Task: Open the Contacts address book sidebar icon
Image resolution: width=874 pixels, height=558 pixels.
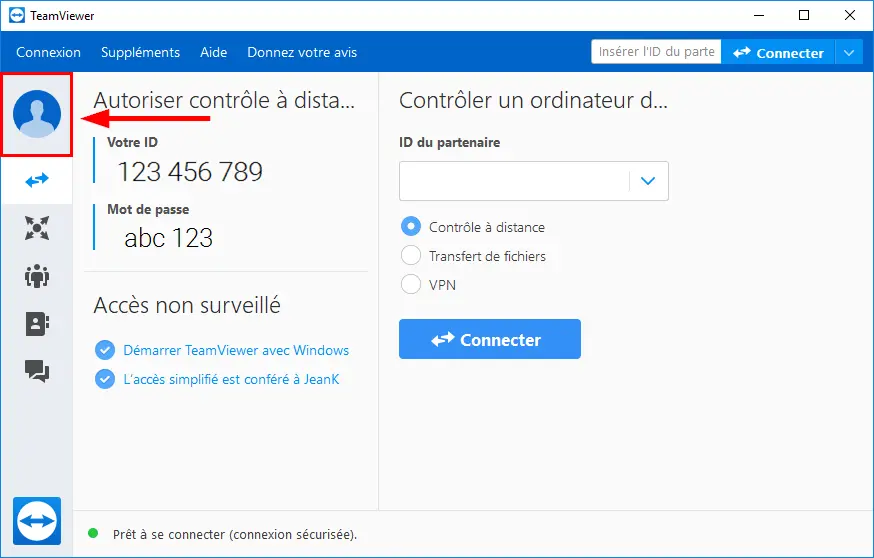Action: tap(37, 323)
